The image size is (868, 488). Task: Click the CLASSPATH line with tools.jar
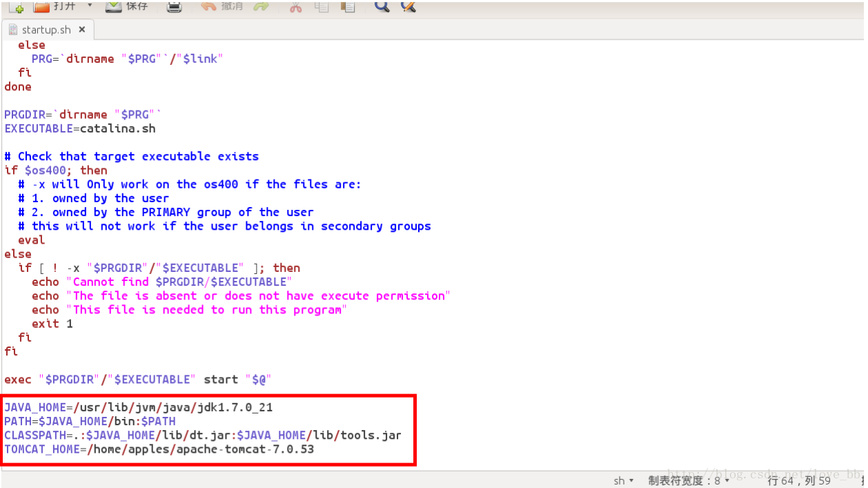click(x=203, y=436)
